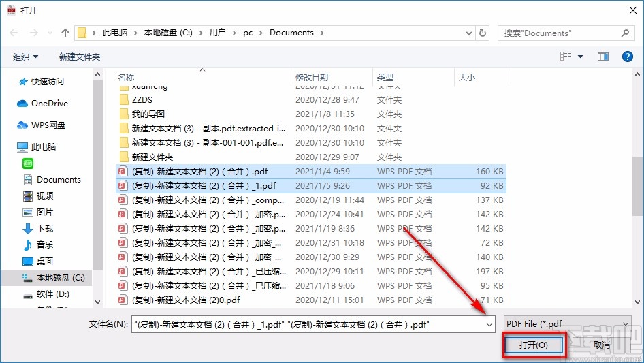This screenshot has width=644, height=363.
Task: Click 本地磁盘 (C:) in address breadcrumb
Action: click(168, 33)
